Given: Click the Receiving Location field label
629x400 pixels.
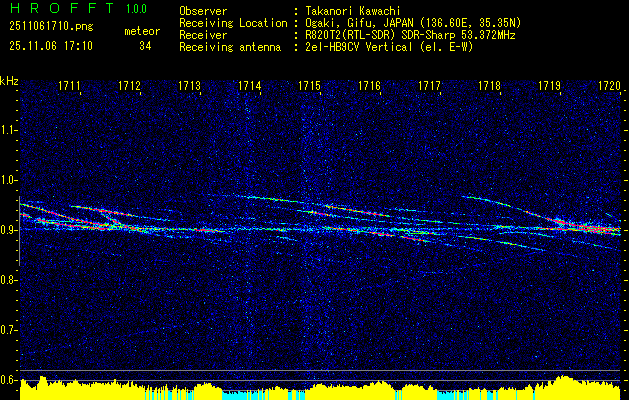Looking at the screenshot, I should [x=233, y=23].
